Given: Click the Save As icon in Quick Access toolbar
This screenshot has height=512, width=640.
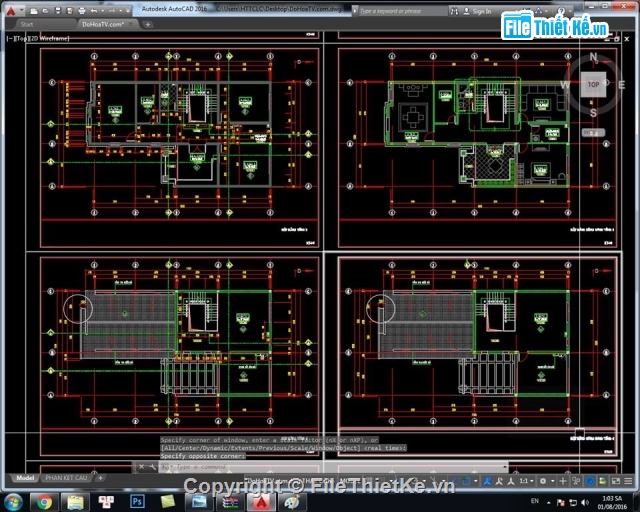Looking at the screenshot, I should [x=70, y=11].
